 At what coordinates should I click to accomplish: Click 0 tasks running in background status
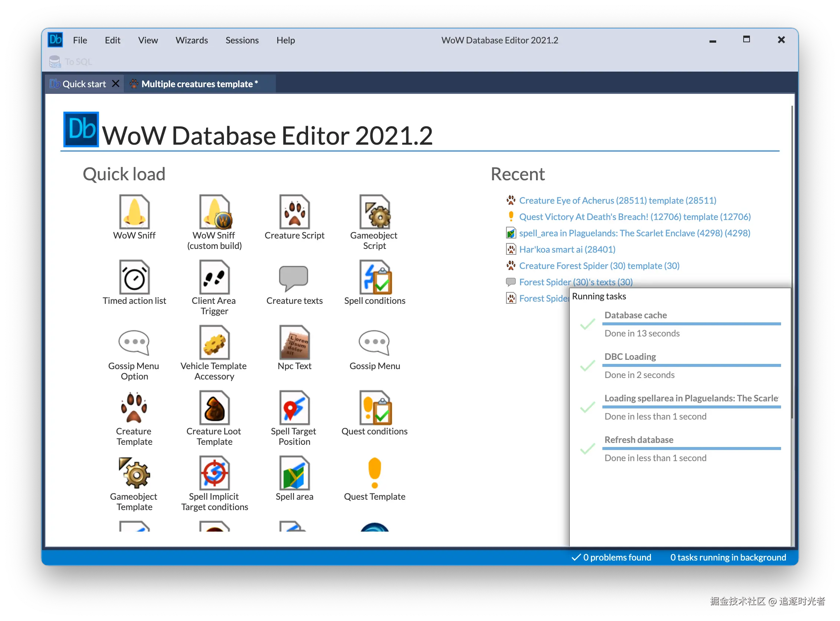(728, 557)
